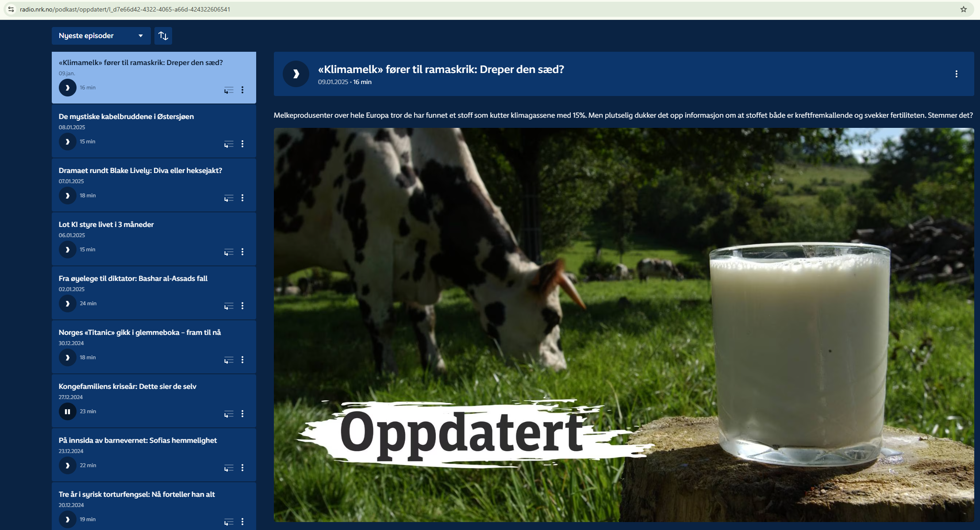This screenshot has height=530, width=980.
Task: Play the De mystiske kabelbruddene episode
Action: click(x=67, y=142)
